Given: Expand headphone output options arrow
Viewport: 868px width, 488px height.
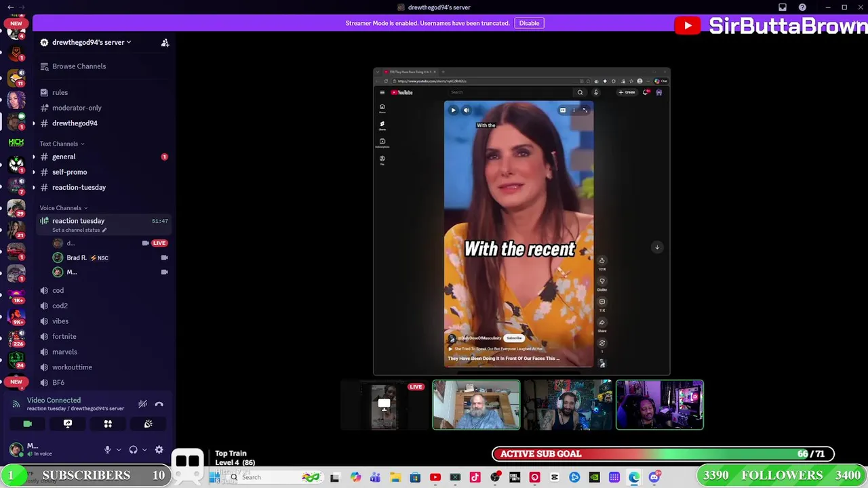Looking at the screenshot, I should click(x=144, y=449).
